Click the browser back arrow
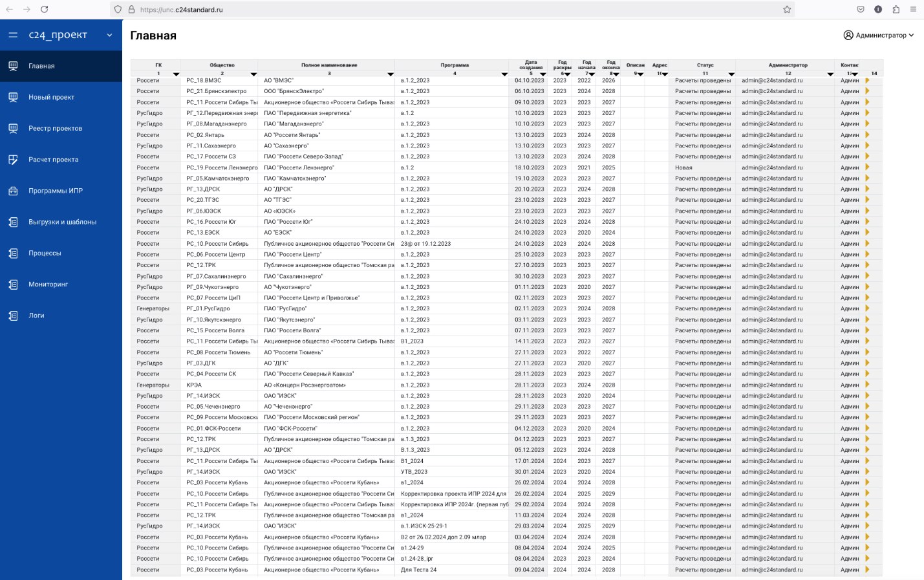This screenshot has height=580, width=924. click(9, 9)
